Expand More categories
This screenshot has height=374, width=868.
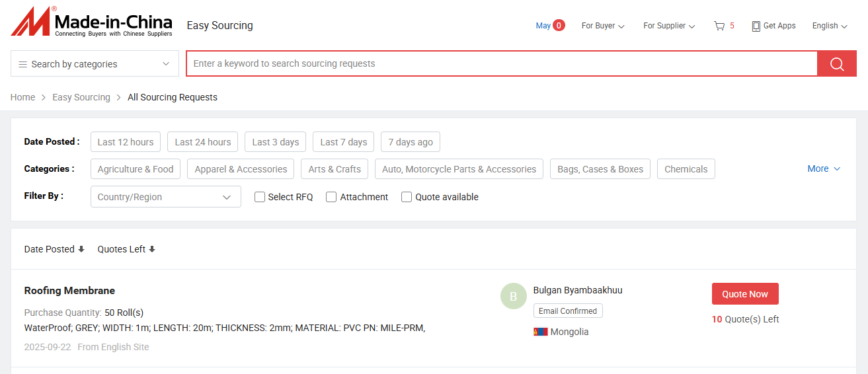click(823, 168)
